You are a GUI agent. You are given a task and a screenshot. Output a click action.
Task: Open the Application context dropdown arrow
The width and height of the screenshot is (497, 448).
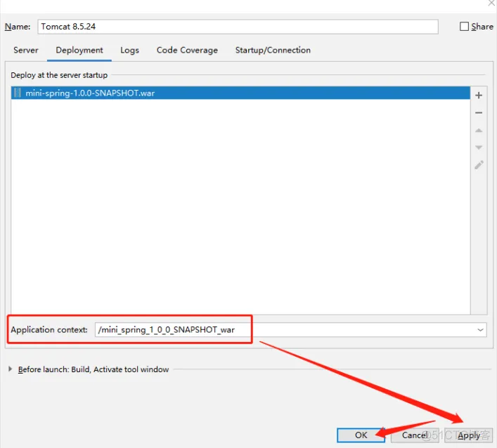coord(480,330)
